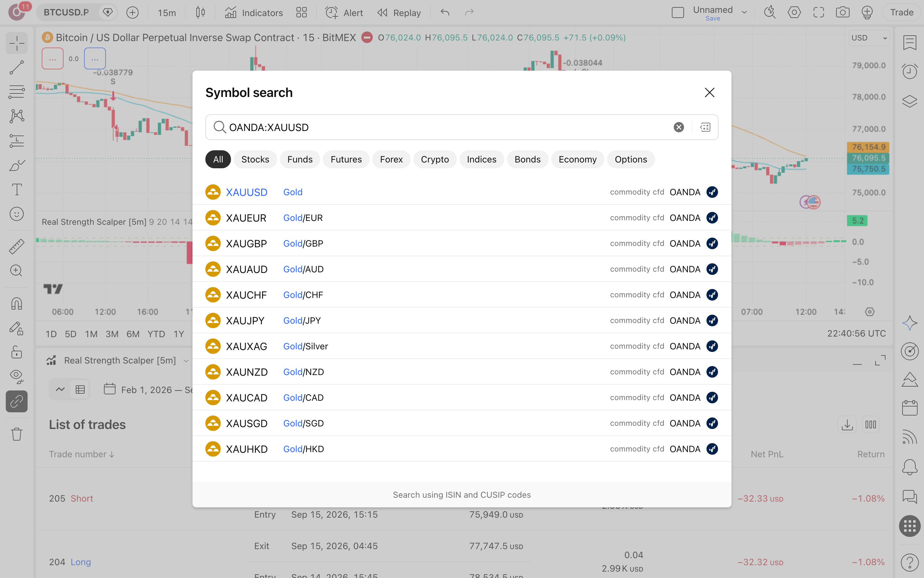Maximize the strategy tester panel
The image size is (924, 578).
880,361
